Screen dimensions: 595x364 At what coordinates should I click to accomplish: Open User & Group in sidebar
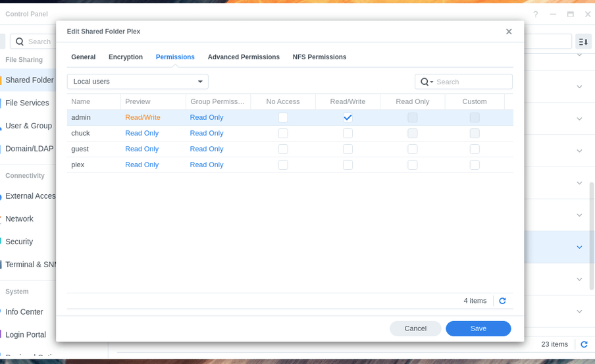click(x=28, y=126)
